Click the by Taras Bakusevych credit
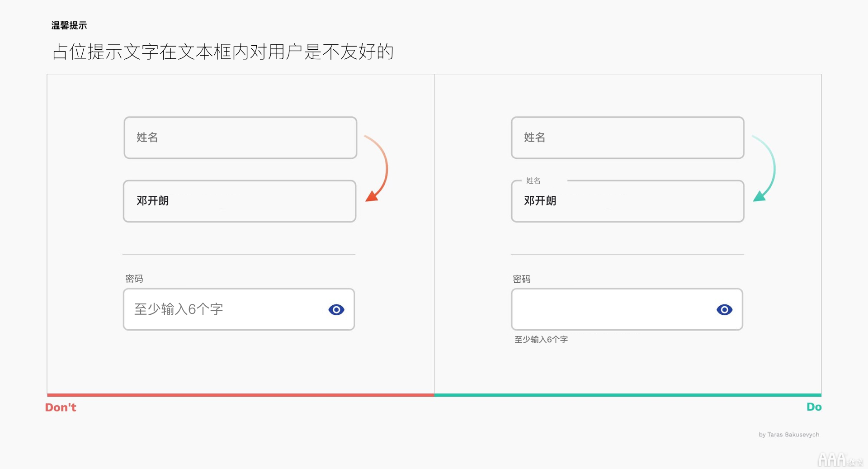The image size is (868, 469). coord(789,435)
